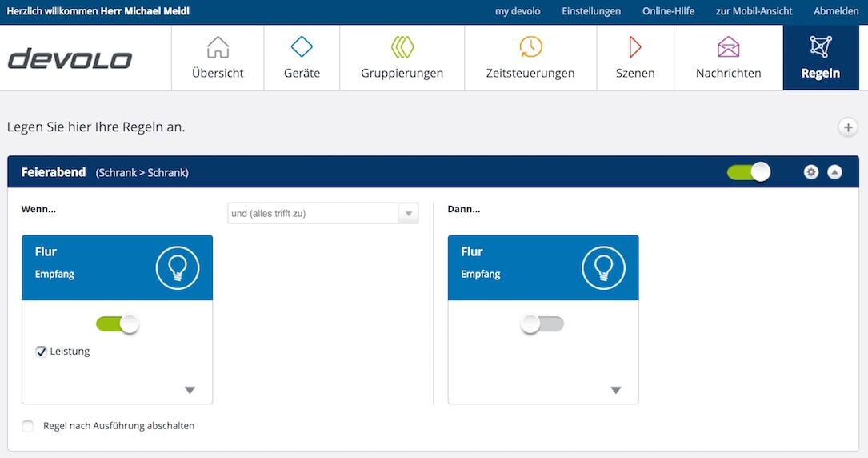The image size is (868, 458).
Task: Open Gruppierungen section icon
Action: (402, 47)
